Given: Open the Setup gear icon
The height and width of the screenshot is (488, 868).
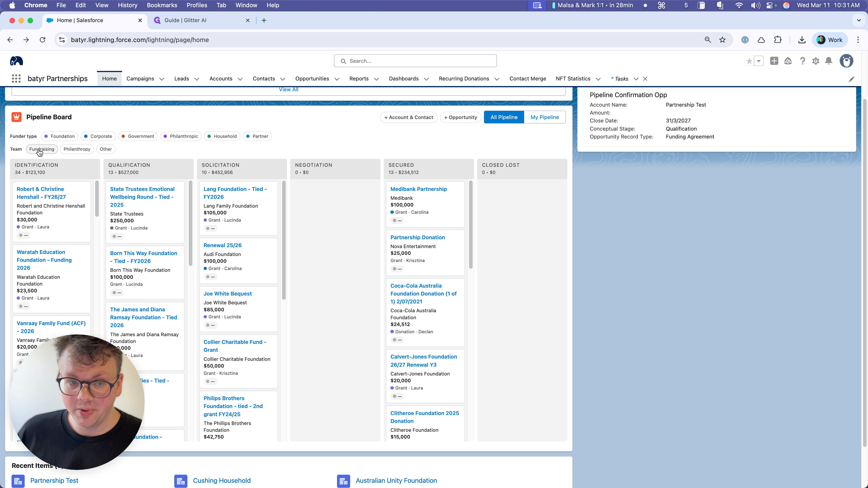Looking at the screenshot, I should coord(815,61).
